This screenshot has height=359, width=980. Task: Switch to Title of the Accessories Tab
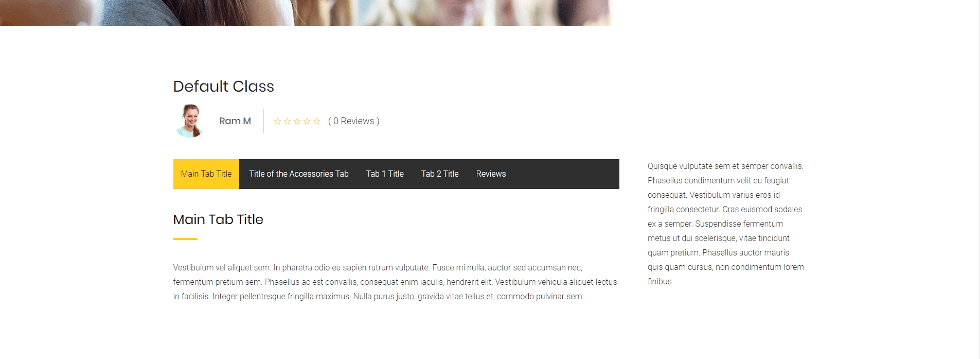299,174
